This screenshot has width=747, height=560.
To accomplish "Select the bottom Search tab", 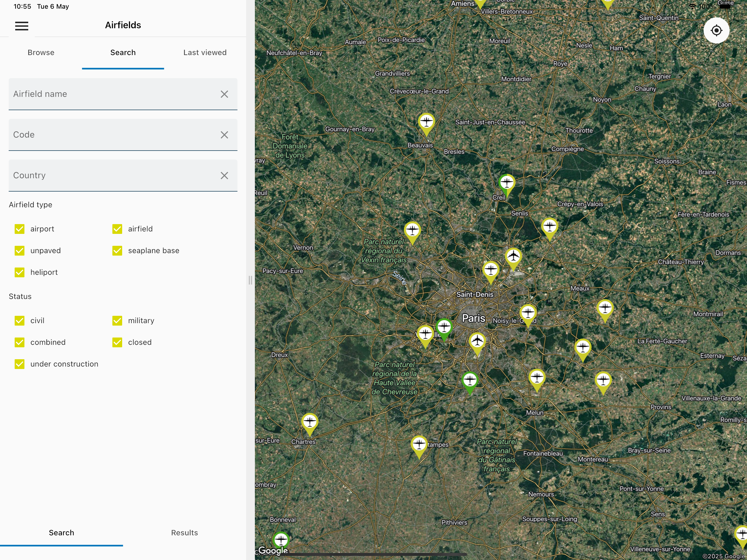I will [x=61, y=533].
